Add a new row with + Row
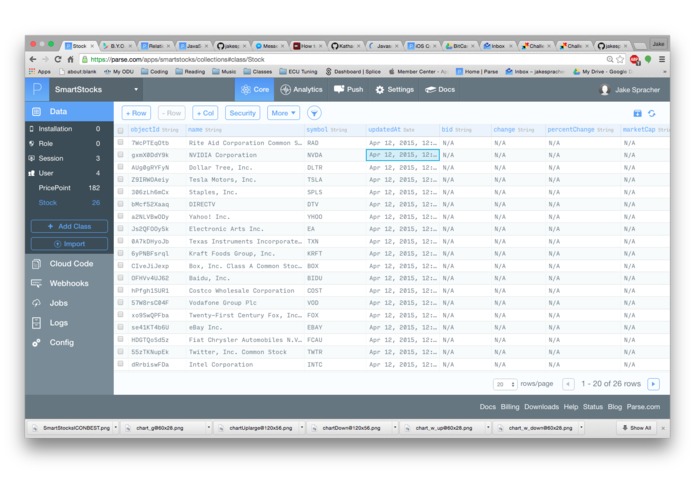695x494 pixels. click(x=136, y=113)
